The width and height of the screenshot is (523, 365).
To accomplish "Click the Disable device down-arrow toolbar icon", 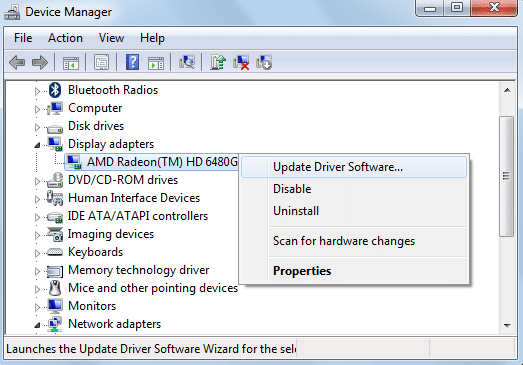I will tap(264, 62).
